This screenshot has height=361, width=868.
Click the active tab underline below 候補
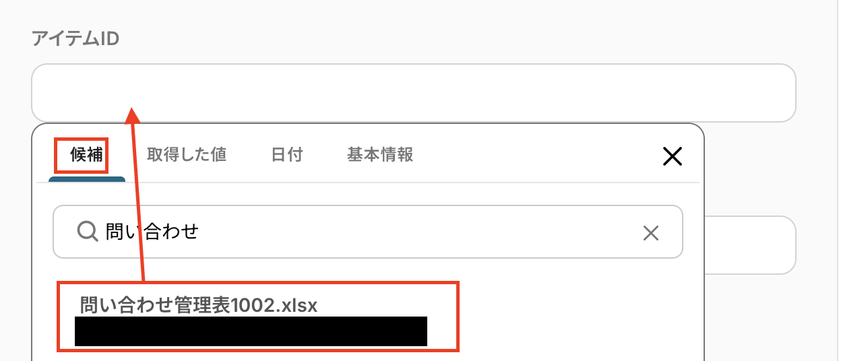[87, 179]
